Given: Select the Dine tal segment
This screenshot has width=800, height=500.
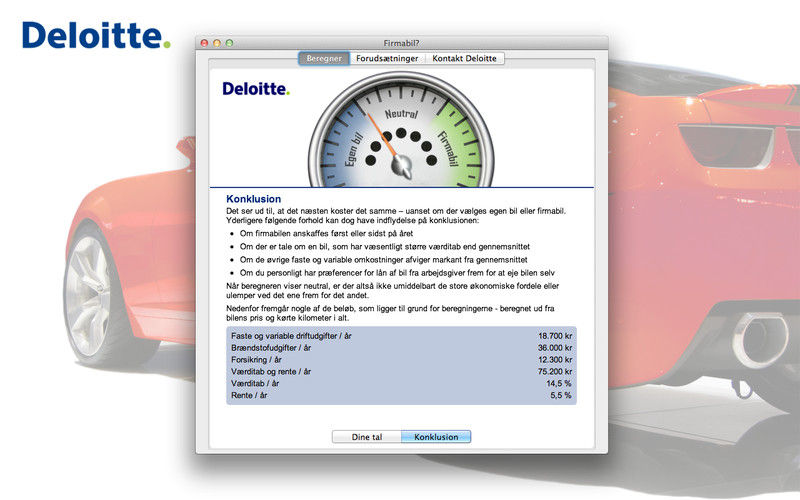Looking at the screenshot, I should click(367, 437).
